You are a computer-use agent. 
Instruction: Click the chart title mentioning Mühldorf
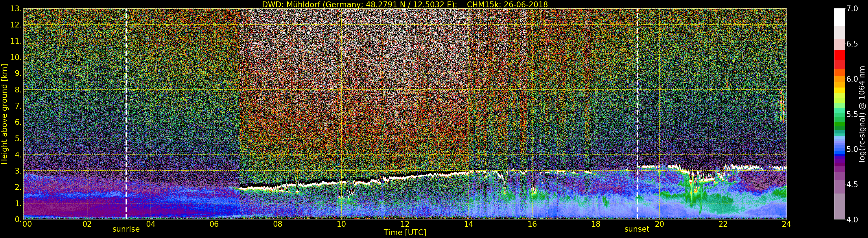(405, 4)
